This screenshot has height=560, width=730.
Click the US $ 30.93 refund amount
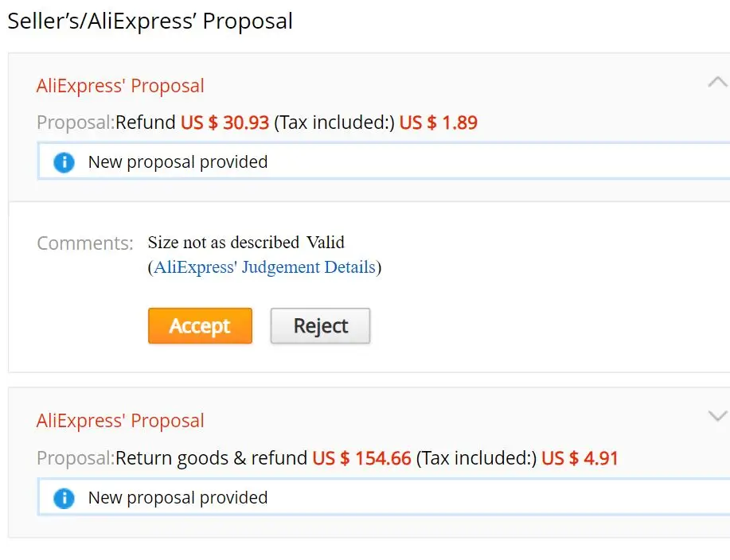click(224, 122)
